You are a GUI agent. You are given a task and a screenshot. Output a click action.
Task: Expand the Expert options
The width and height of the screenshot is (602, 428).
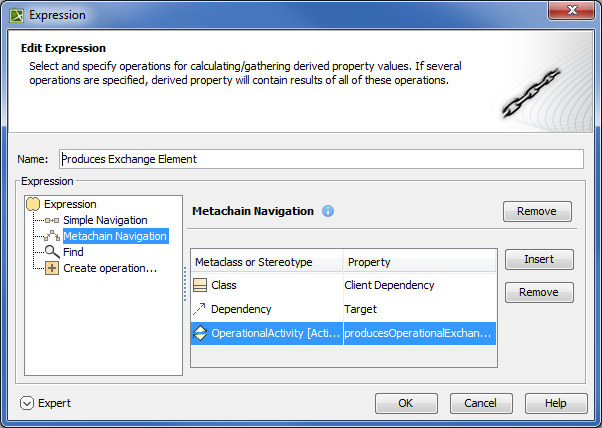coord(27,403)
